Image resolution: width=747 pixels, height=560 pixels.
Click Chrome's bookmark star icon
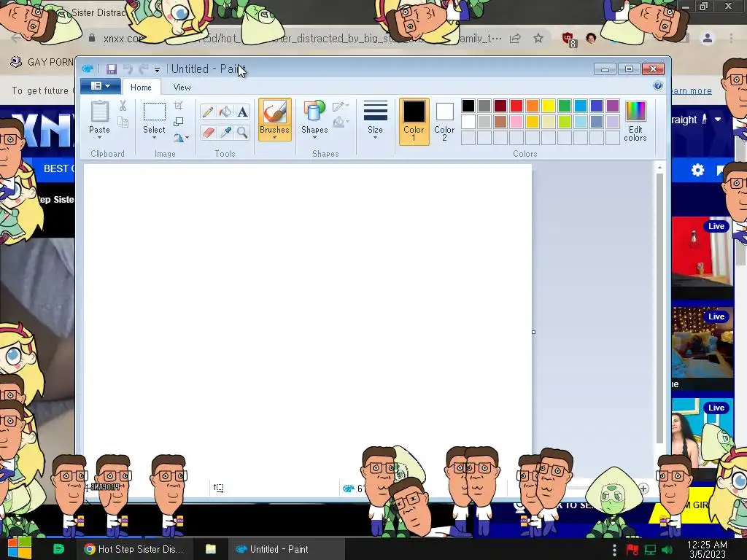coord(538,38)
